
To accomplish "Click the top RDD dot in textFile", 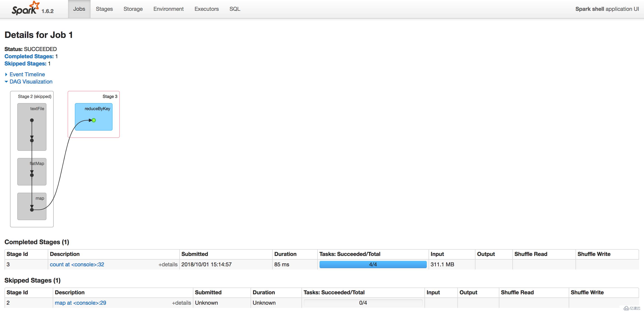I will tap(32, 120).
